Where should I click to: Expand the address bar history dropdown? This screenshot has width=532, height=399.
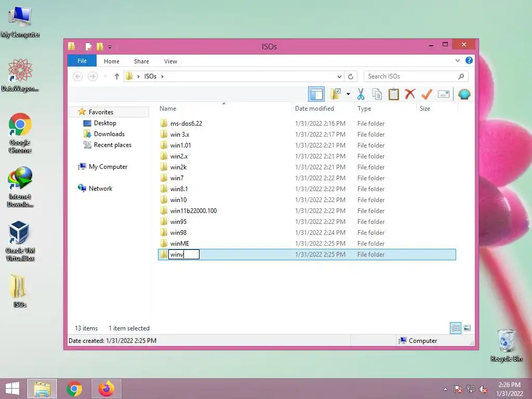(x=339, y=77)
